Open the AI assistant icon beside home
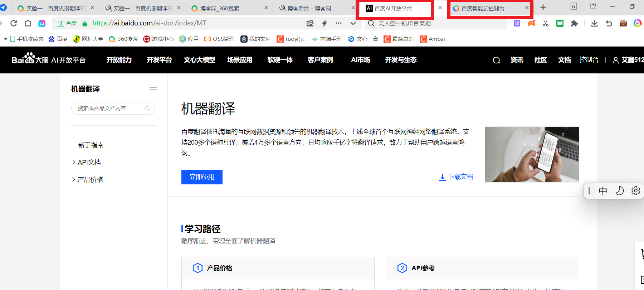 (x=42, y=23)
